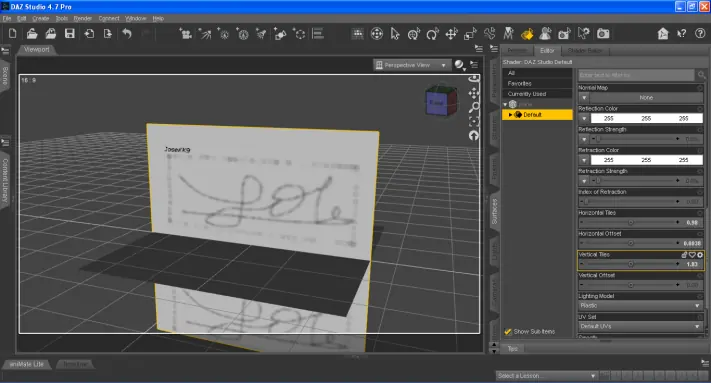This screenshot has height=383, width=711.
Task: Select the Scale tool
Action: click(470, 34)
